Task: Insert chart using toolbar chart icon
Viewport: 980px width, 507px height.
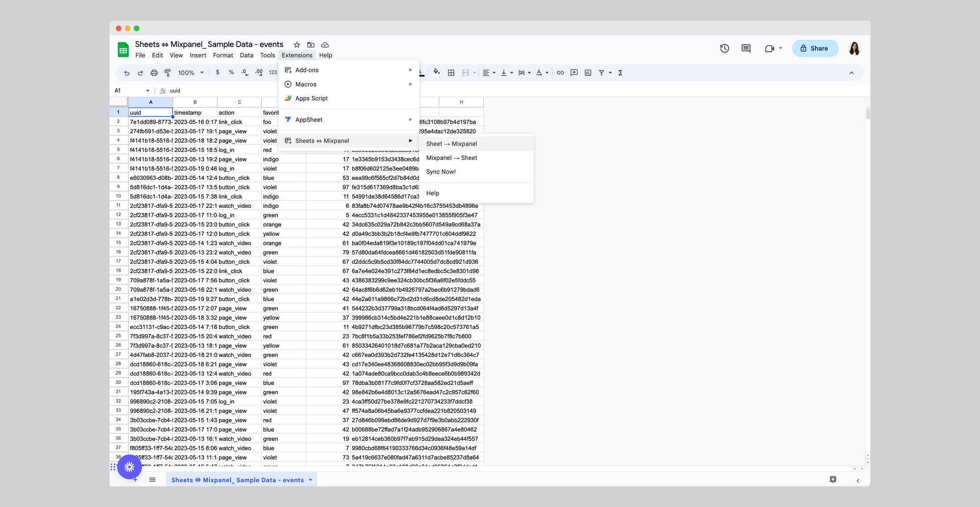Action: pyautogui.click(x=588, y=73)
